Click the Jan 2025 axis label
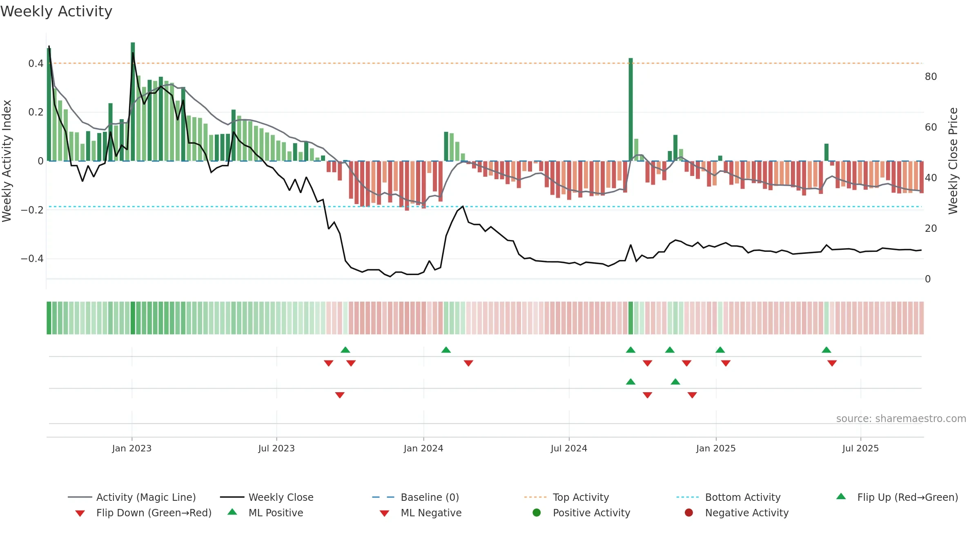Screen dimensions: 980x551 tap(716, 448)
